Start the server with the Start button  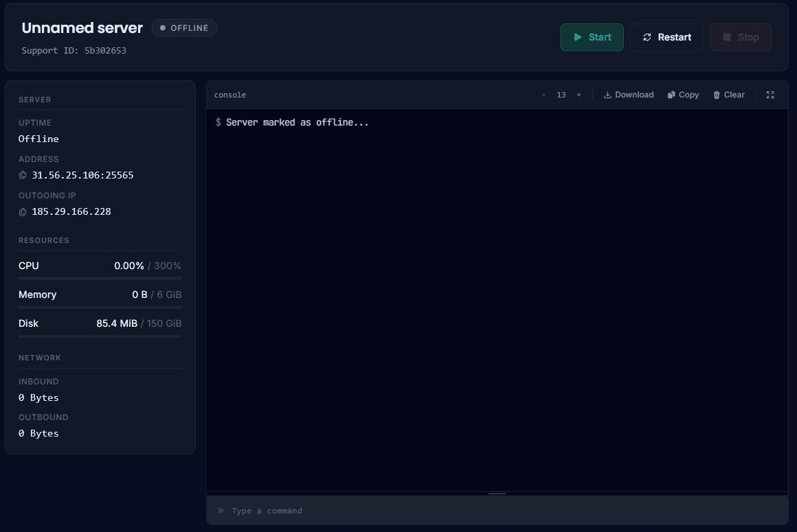tap(592, 37)
